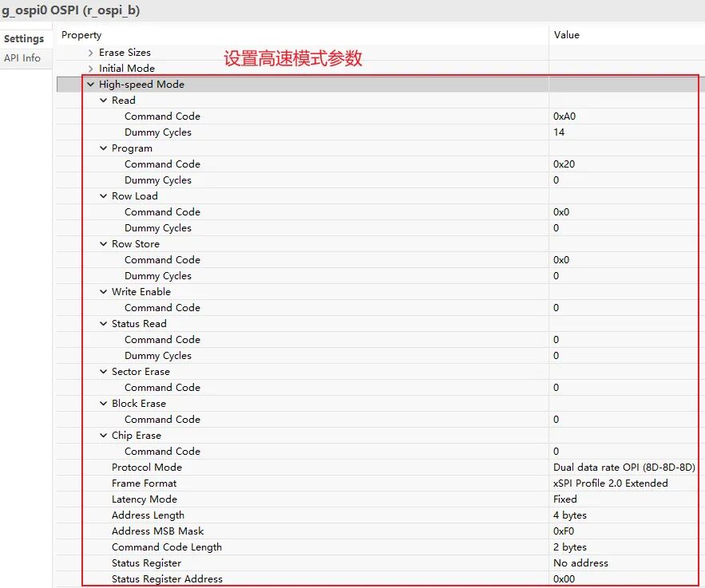This screenshot has width=705, height=588.
Task: Collapse the Chip Erase subgroup
Action: [x=104, y=436]
